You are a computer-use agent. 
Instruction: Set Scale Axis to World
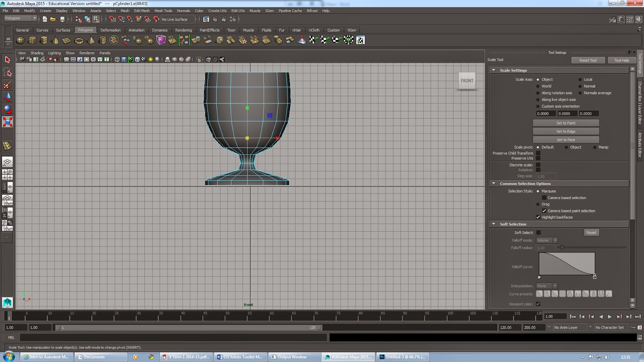click(538, 86)
